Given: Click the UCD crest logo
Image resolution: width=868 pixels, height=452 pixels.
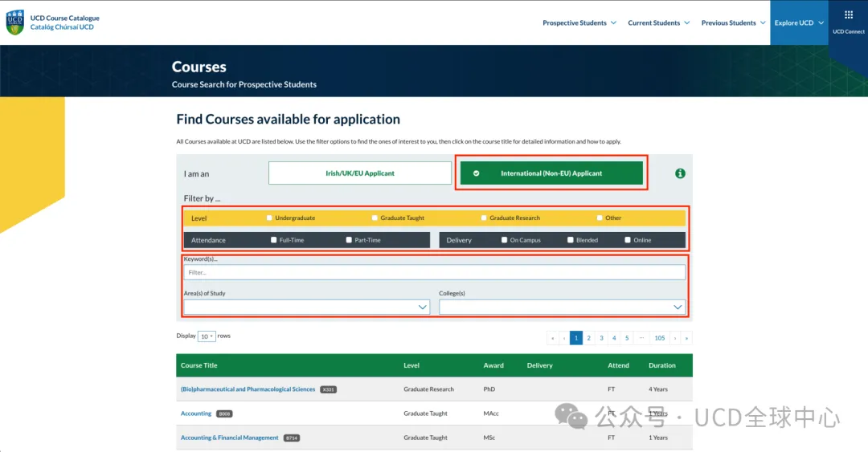Looking at the screenshot, I should (x=14, y=22).
